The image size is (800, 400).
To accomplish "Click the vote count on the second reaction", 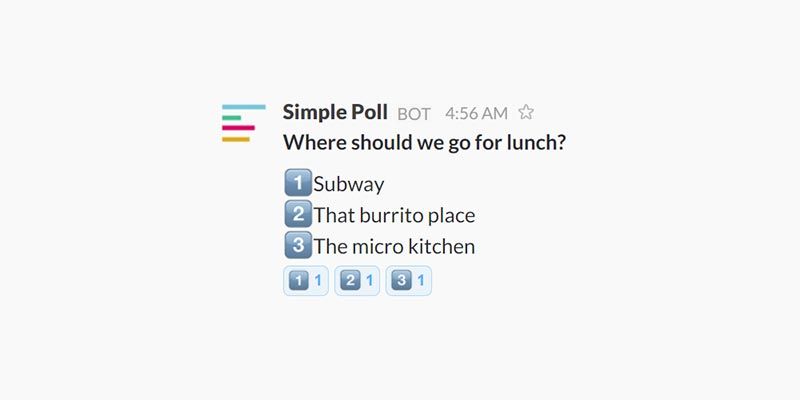I will click(369, 281).
